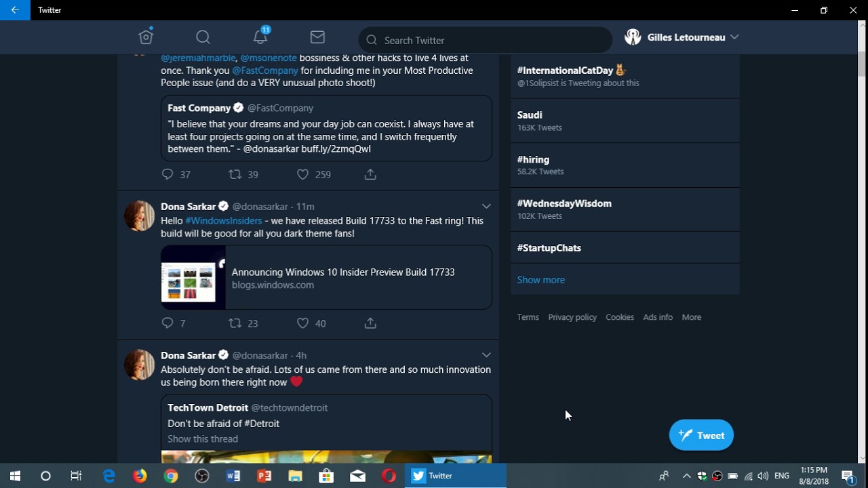The width and height of the screenshot is (868, 488).
Task: Launch Google Chrome from taskbar
Action: pos(171,476)
